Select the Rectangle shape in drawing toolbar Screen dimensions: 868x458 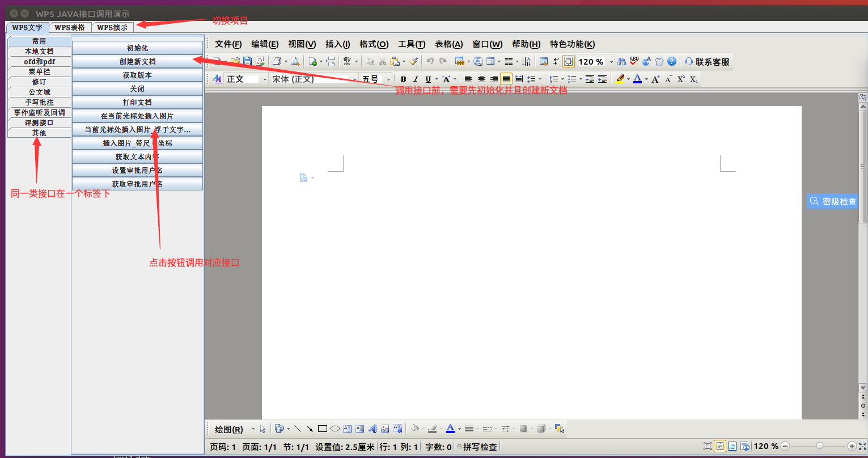tap(323, 429)
